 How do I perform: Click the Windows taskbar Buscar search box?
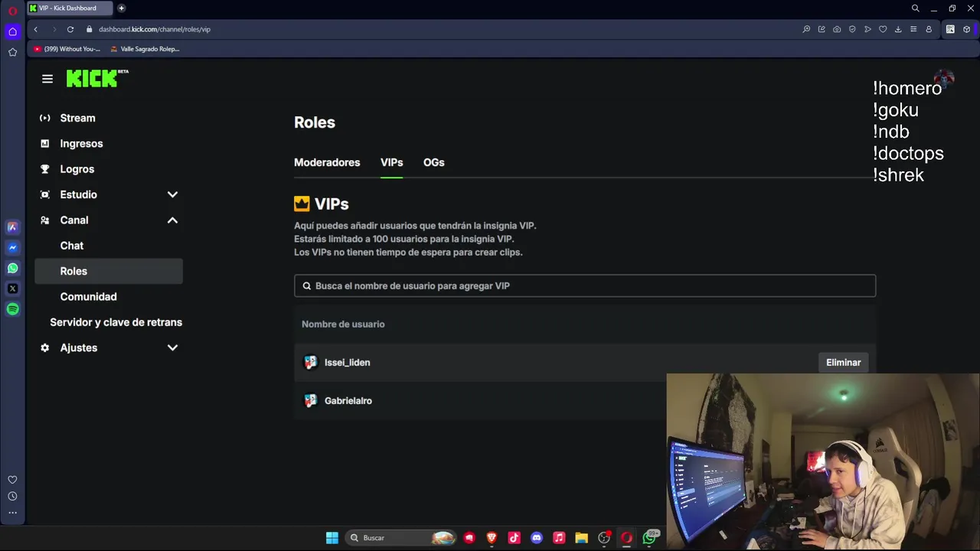pos(400,538)
